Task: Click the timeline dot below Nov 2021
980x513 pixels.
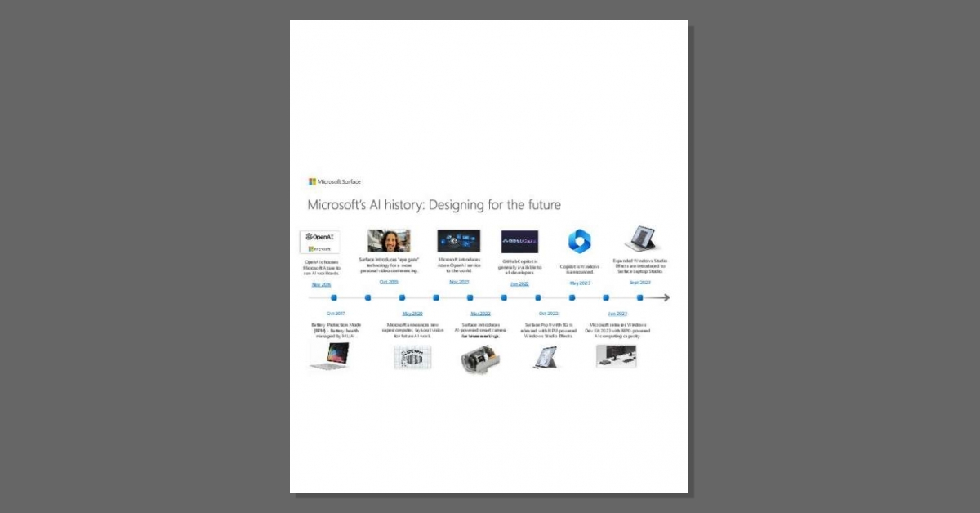Action: tap(470, 297)
